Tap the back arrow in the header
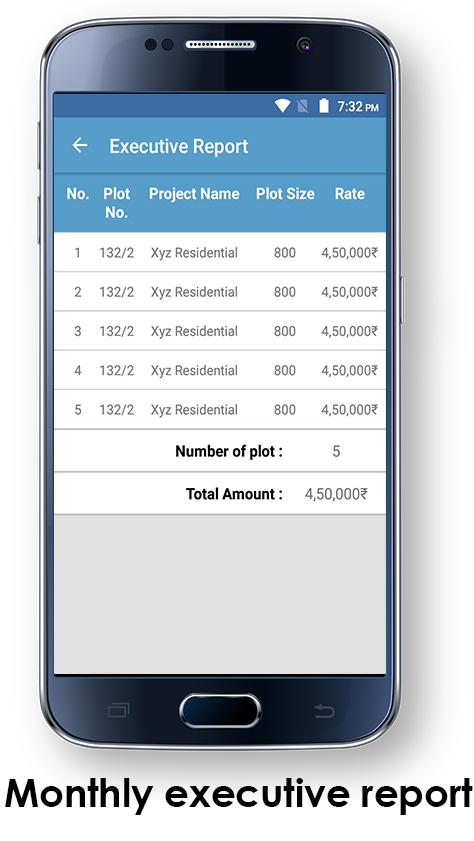 (x=80, y=145)
